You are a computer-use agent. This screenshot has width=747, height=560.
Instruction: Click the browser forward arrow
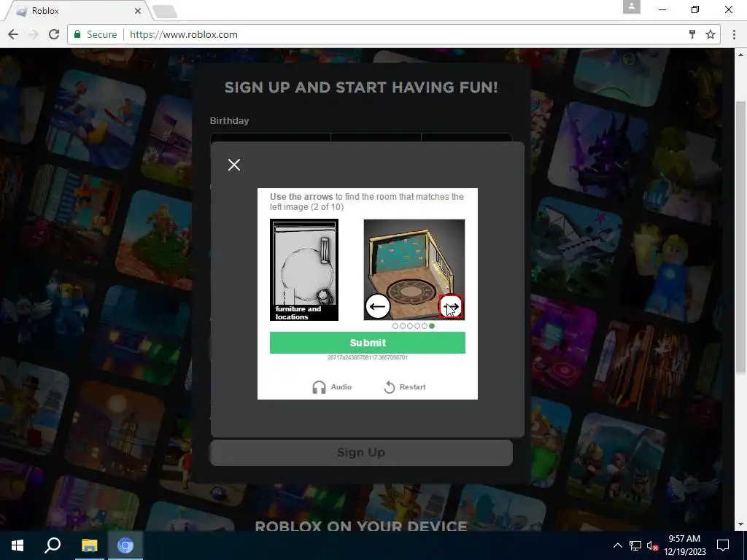pos(34,34)
